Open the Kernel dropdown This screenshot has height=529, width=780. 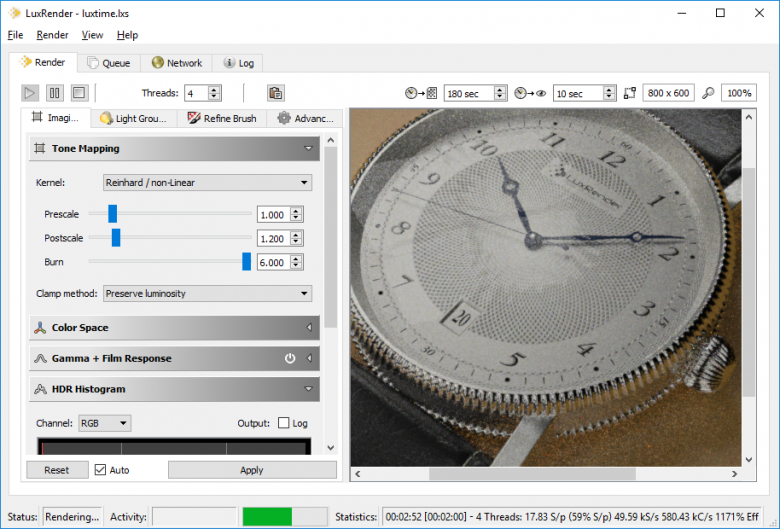coord(207,183)
